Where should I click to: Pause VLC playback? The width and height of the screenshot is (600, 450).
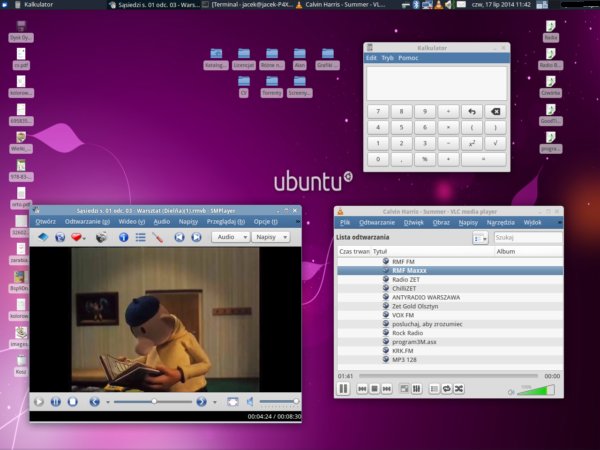pos(344,389)
